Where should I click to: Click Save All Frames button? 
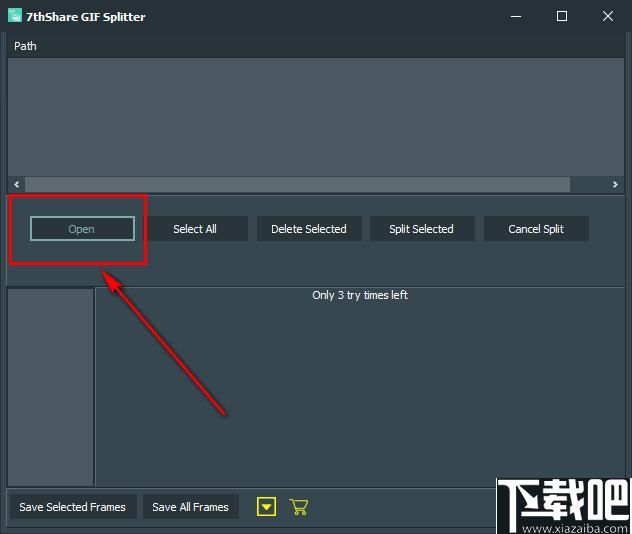tap(191, 507)
